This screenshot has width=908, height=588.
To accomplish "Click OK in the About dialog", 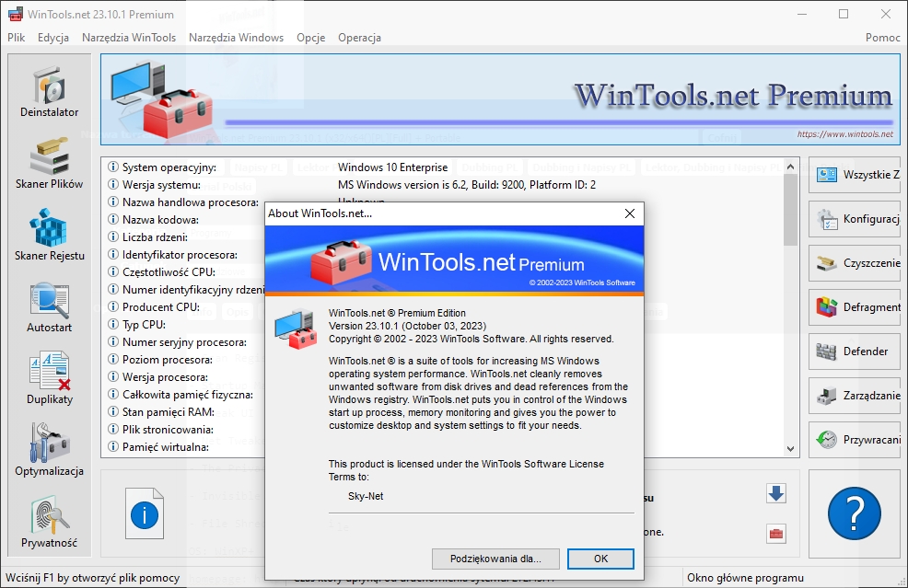I will [x=600, y=559].
